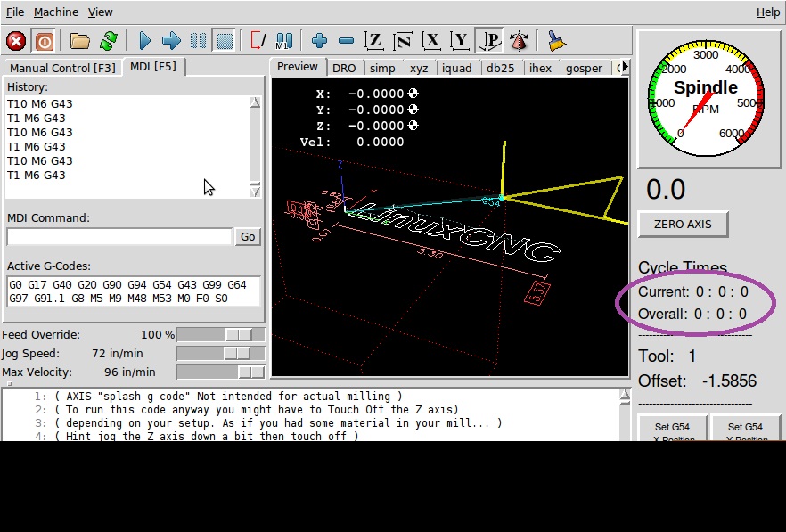Screen dimensions: 786x532
Task: Click the Offset -1.5856 value
Action: click(x=729, y=381)
